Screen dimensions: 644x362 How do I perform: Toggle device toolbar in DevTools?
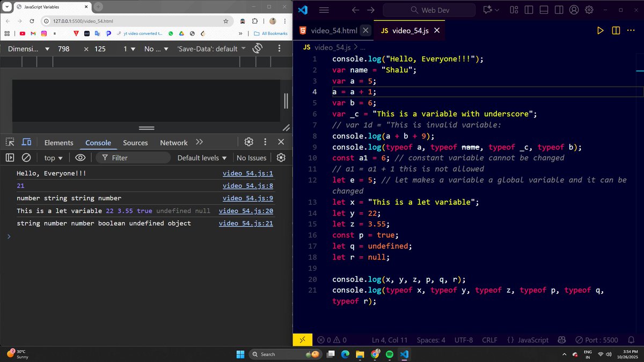26,142
